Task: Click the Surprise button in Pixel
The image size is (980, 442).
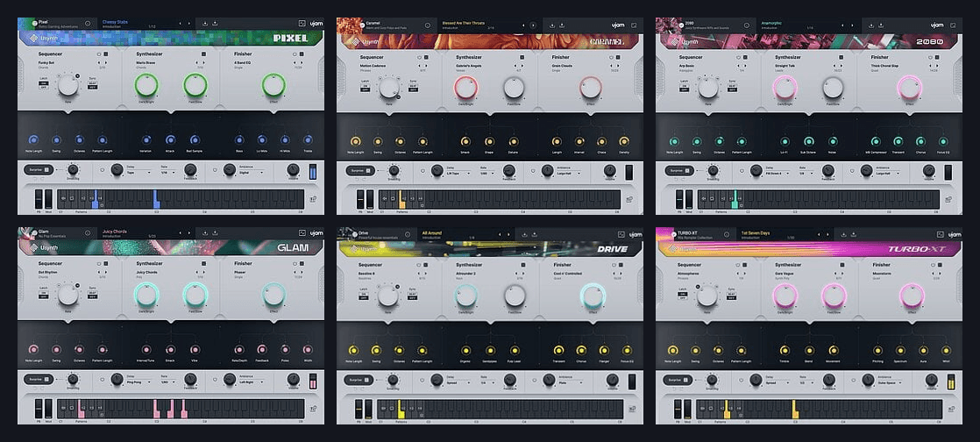Action: (39, 169)
